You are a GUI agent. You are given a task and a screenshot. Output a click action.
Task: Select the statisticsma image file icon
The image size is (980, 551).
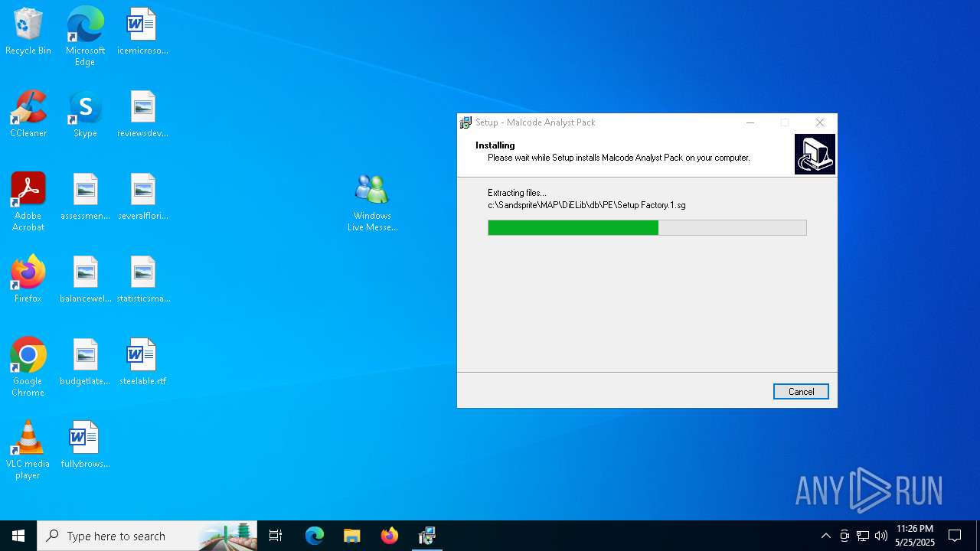click(x=142, y=280)
